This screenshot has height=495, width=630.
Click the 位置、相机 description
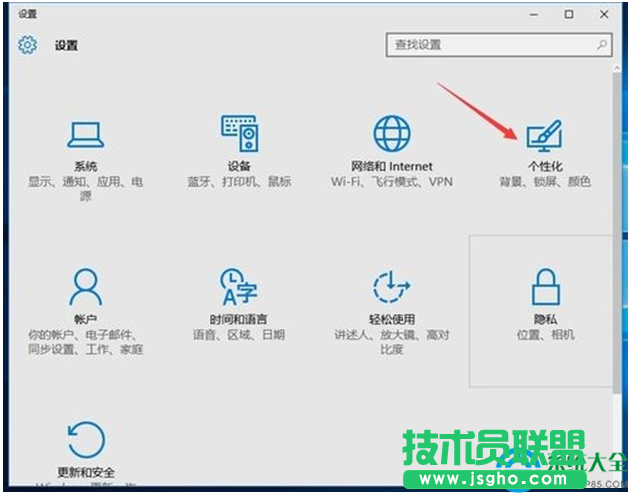tap(546, 335)
